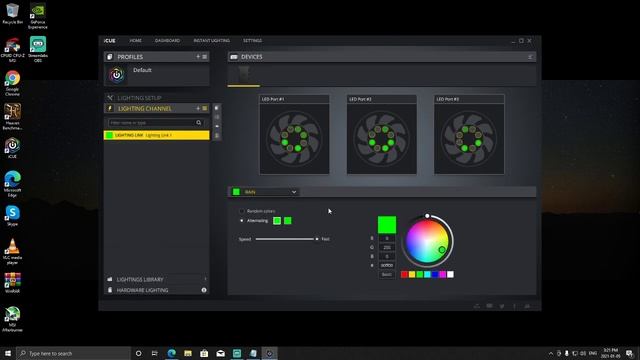This screenshot has width=640, height=360.
Task: Open the HOME tab in iCUE
Action: [136, 40]
